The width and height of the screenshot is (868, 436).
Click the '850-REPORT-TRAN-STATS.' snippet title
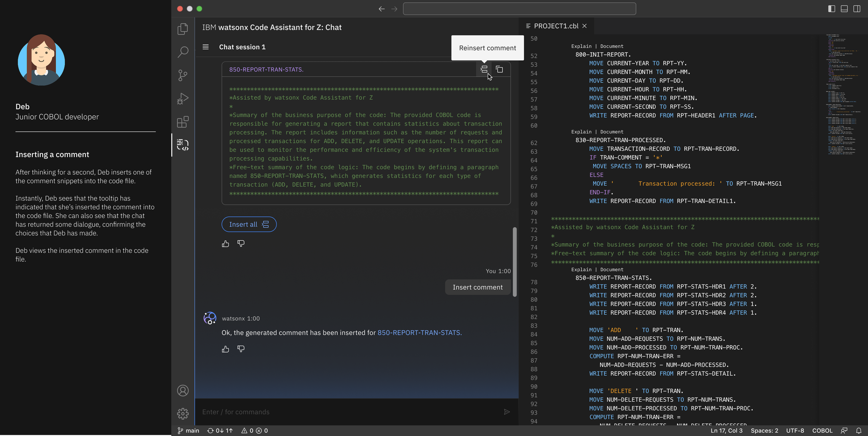266,69
